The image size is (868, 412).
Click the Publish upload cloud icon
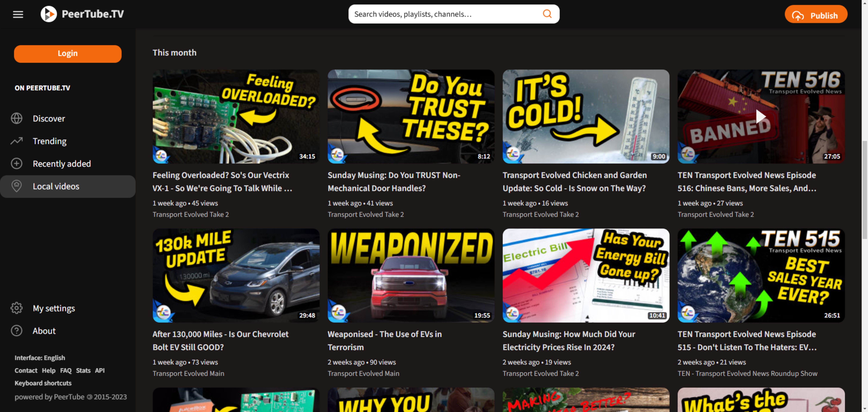(x=798, y=15)
